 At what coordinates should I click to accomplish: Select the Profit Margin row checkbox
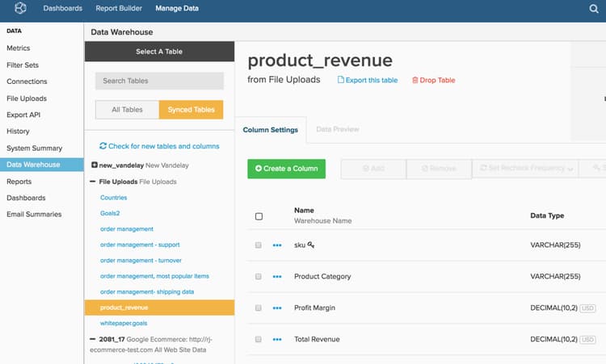pos(259,308)
